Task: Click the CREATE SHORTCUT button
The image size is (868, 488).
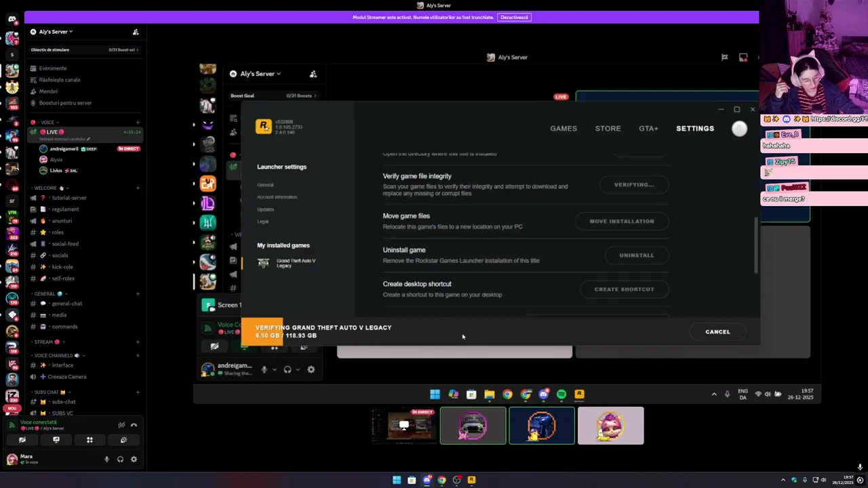Action: click(x=625, y=289)
